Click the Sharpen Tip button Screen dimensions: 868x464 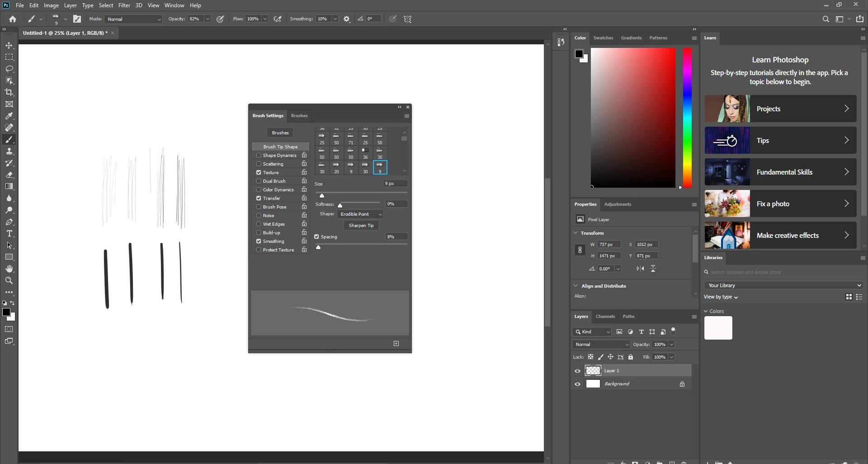coord(361,226)
